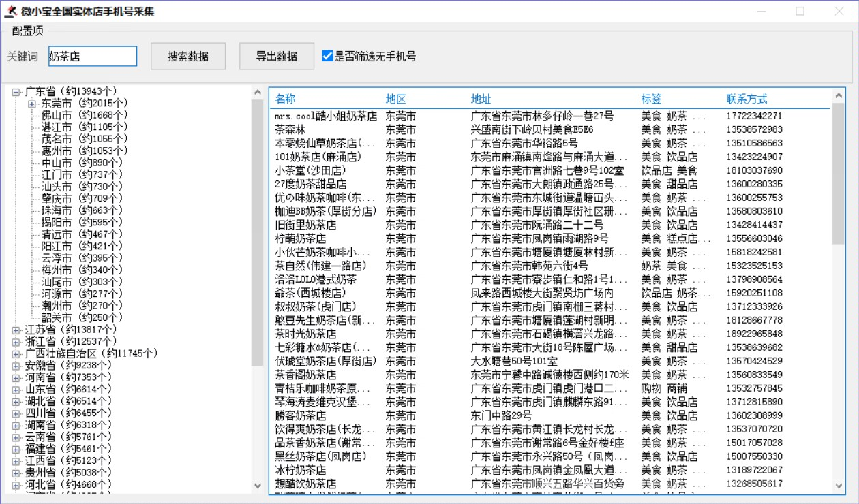Screen dimensions: 859x504
Task: Click the 搜索数据 button
Action: [x=188, y=56]
